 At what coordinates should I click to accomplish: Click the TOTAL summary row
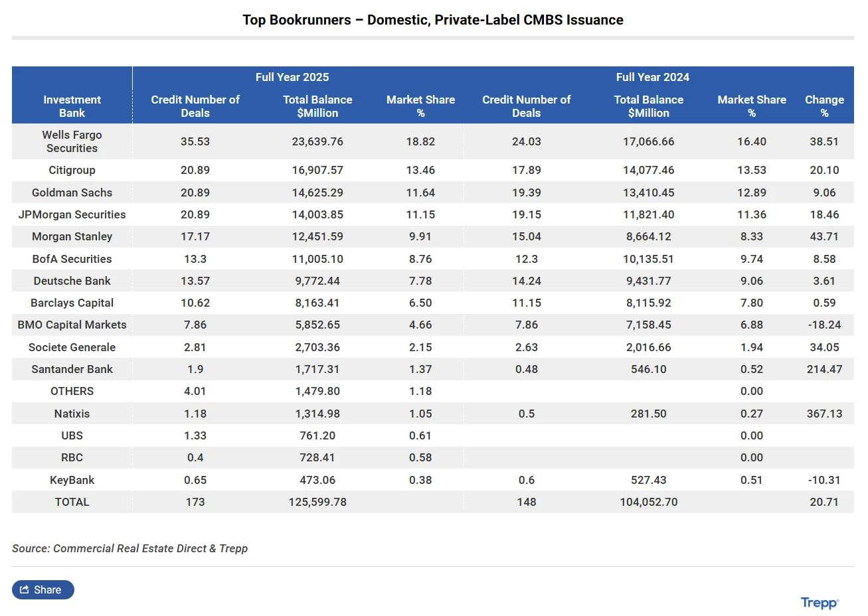click(72, 502)
